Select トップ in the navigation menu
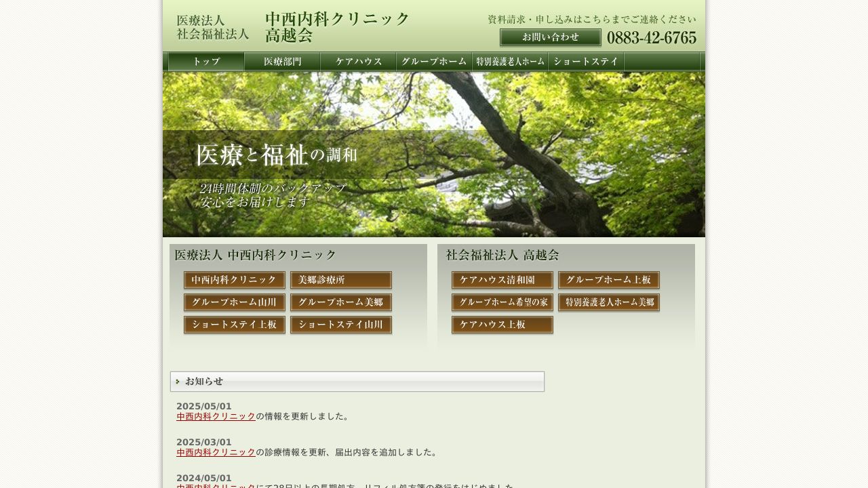Screen dimensions: 868x488 click(x=205, y=62)
